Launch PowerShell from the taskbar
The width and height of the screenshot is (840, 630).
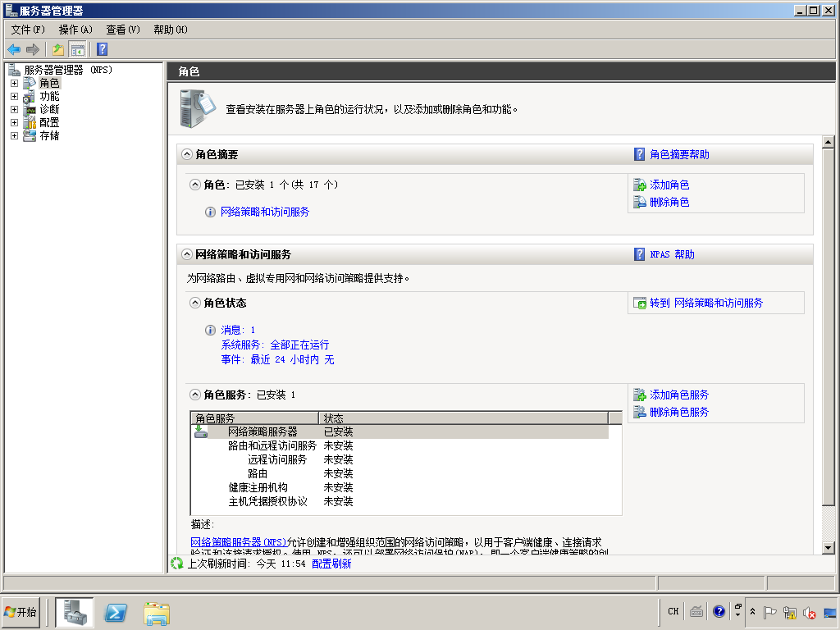click(115, 612)
